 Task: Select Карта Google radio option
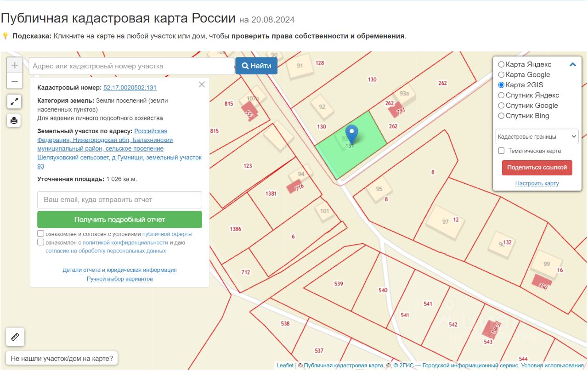pyautogui.click(x=501, y=75)
